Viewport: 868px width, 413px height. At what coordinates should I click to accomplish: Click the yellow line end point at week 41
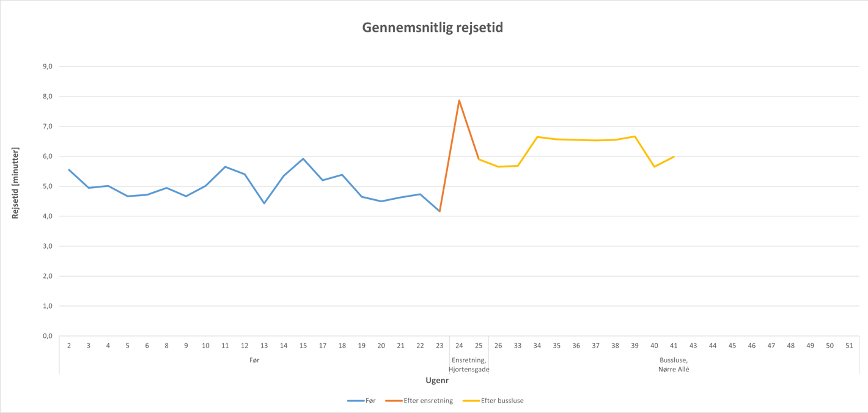tap(674, 156)
